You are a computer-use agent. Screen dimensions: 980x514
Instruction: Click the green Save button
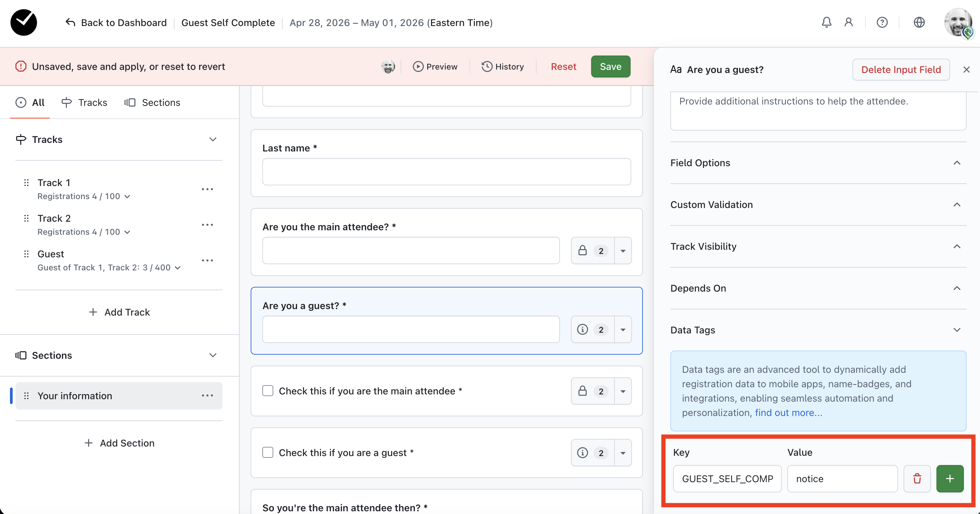pos(610,66)
